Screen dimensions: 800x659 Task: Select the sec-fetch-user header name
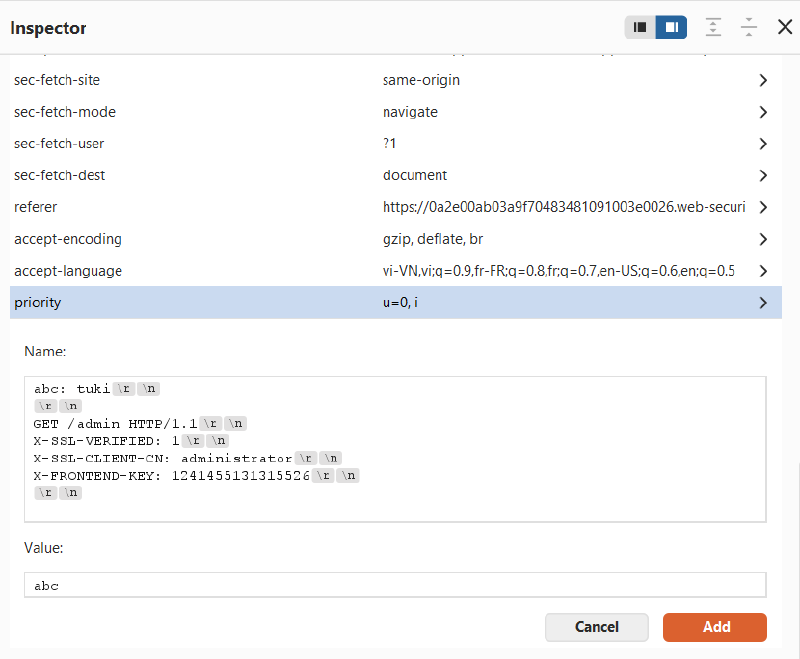59,144
